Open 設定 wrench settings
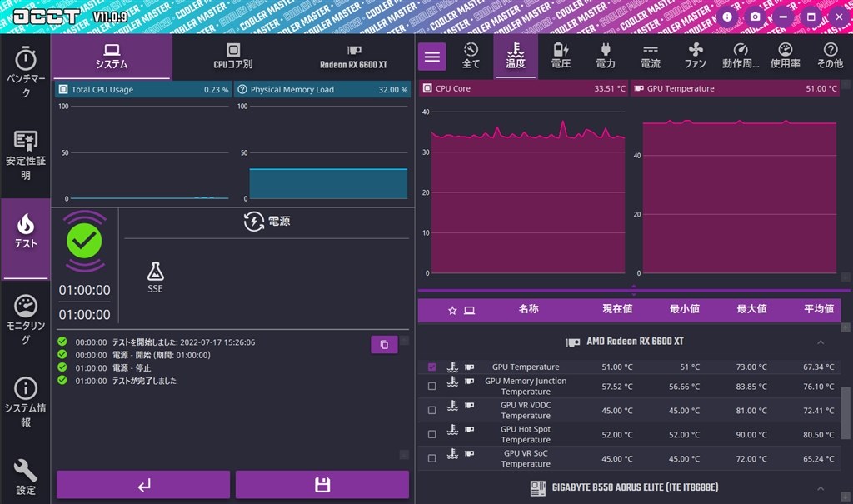Viewport: 853px width, 504px height. (x=26, y=477)
